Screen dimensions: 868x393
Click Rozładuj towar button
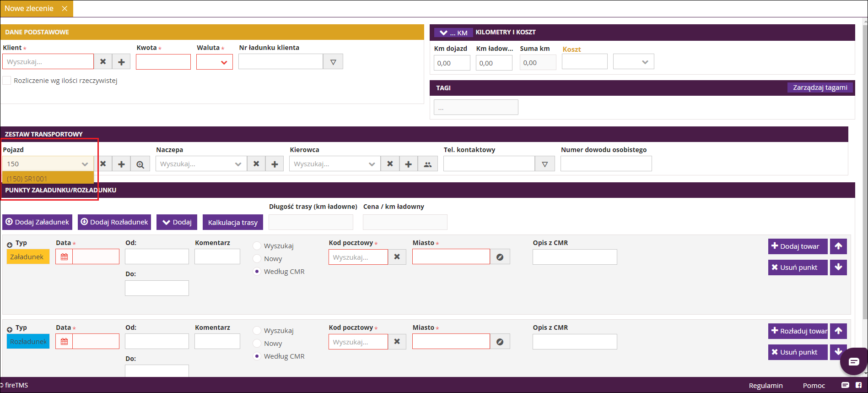click(x=798, y=331)
